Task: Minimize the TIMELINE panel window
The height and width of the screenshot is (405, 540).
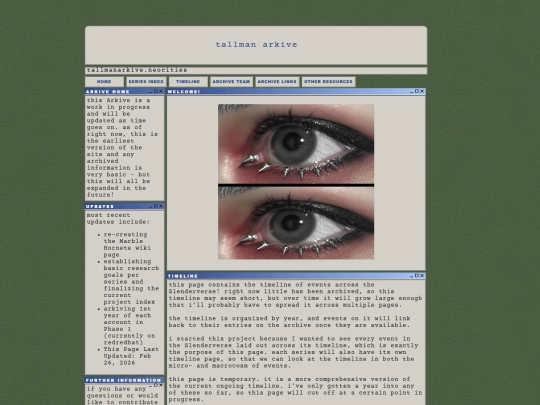Action: click(412, 276)
